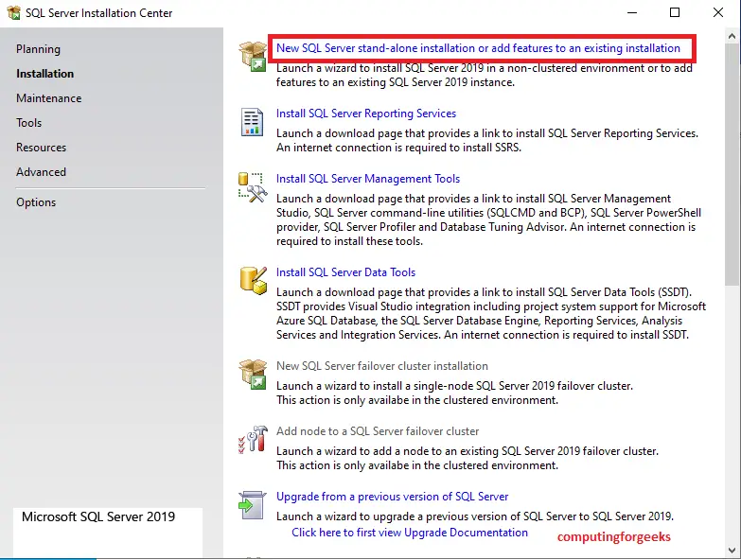Go to the Resources section
Screen dimensions: 741x560
pyautogui.click(x=41, y=148)
